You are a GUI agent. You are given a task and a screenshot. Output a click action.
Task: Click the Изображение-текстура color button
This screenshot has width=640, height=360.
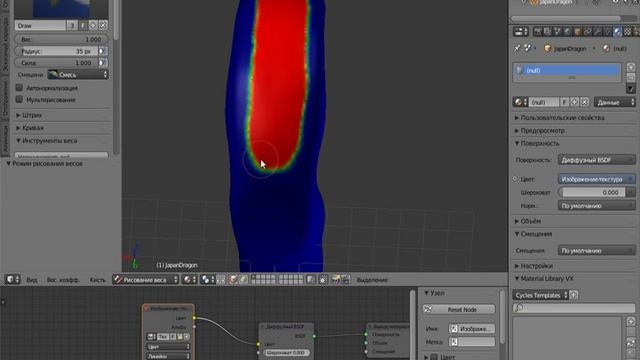[x=596, y=179]
